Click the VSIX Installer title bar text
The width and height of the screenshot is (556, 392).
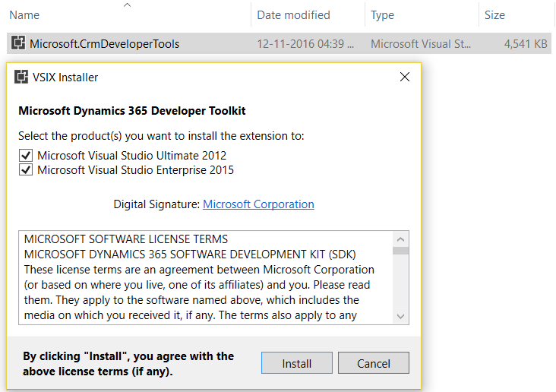tap(66, 77)
